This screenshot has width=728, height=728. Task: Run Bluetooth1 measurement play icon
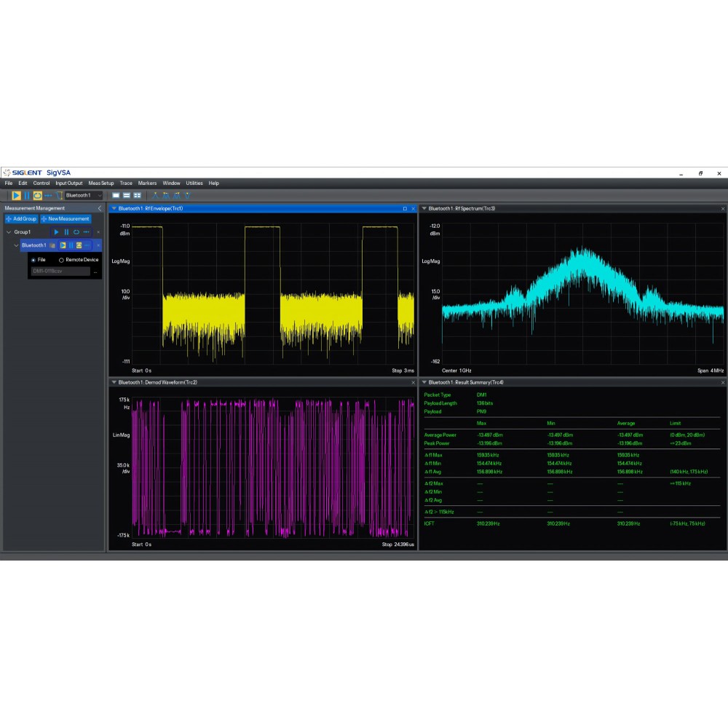point(63,245)
